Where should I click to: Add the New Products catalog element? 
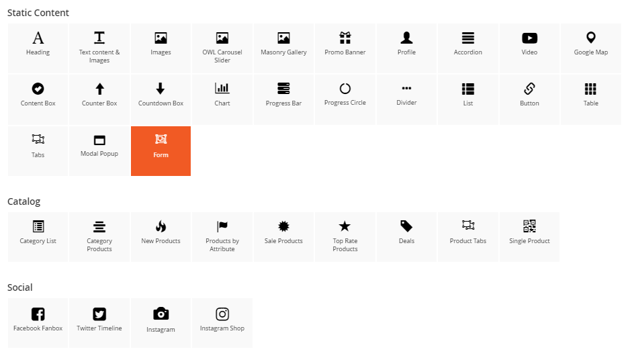point(161,236)
